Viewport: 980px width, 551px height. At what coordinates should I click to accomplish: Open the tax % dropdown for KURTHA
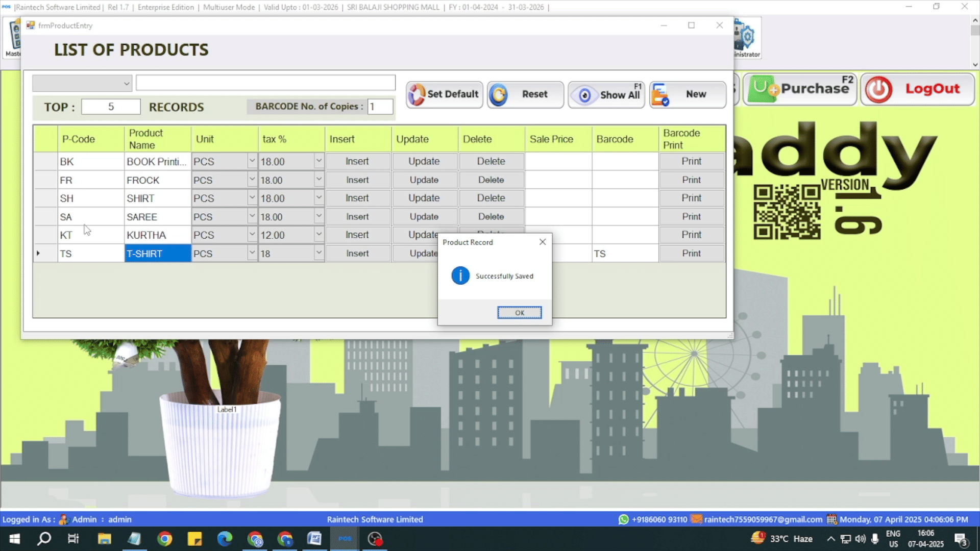tap(318, 235)
